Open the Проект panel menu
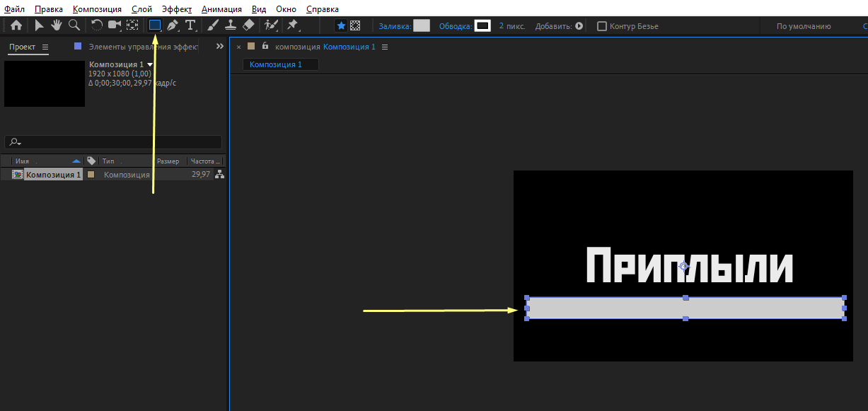Viewport: 868px width, 411px height. pyautogui.click(x=45, y=47)
